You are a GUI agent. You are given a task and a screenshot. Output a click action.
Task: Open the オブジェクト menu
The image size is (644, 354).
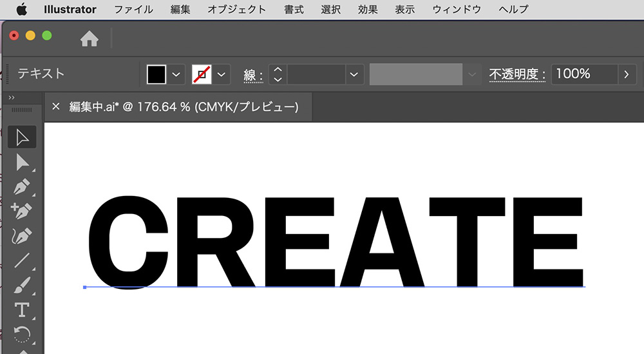[x=236, y=9]
